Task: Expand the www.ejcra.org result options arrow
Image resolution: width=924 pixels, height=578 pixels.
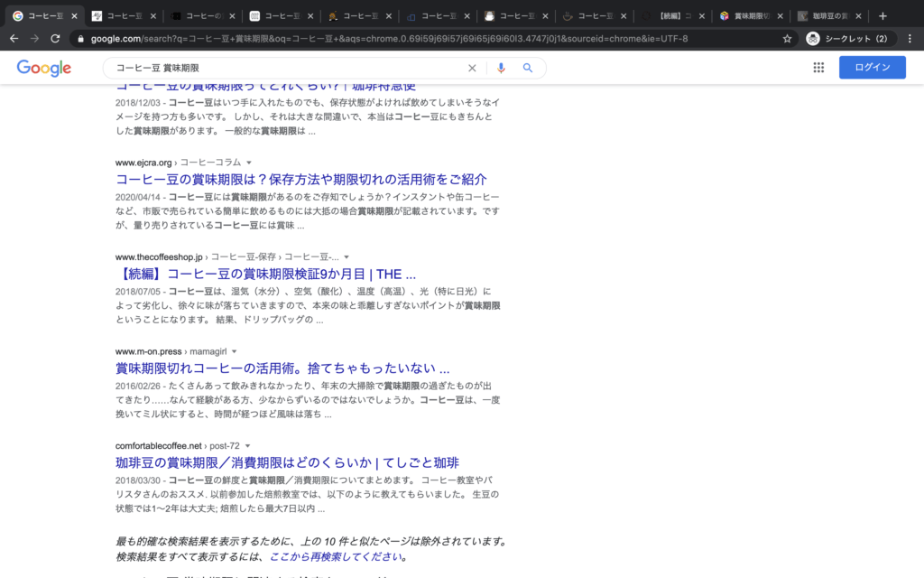Action: (x=249, y=163)
